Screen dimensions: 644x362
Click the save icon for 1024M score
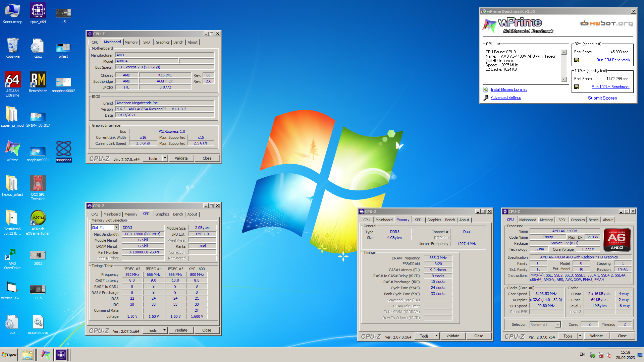[x=577, y=87]
